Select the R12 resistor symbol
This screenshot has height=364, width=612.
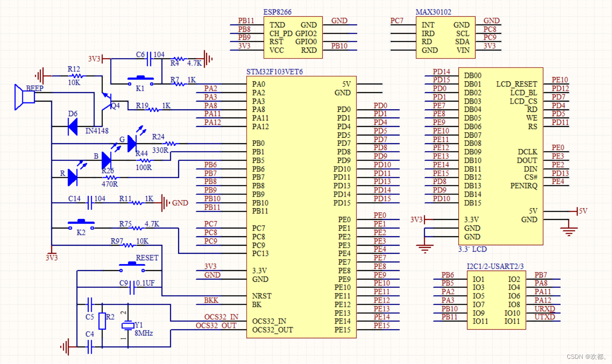click(x=77, y=76)
